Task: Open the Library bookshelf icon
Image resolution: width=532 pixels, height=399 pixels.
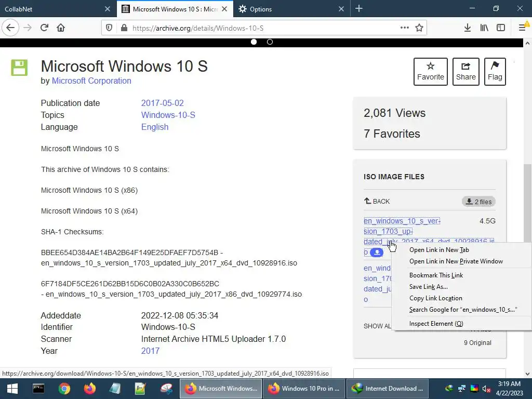Action: point(484,28)
